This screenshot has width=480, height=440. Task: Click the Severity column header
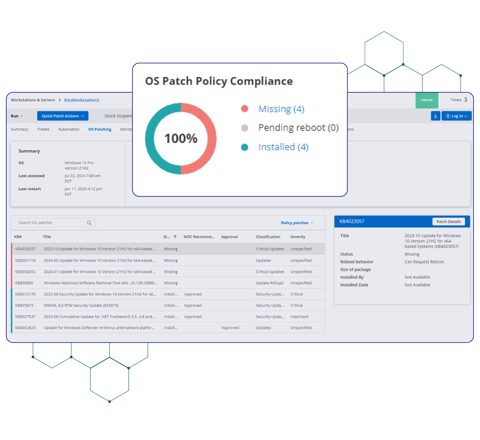click(x=298, y=237)
